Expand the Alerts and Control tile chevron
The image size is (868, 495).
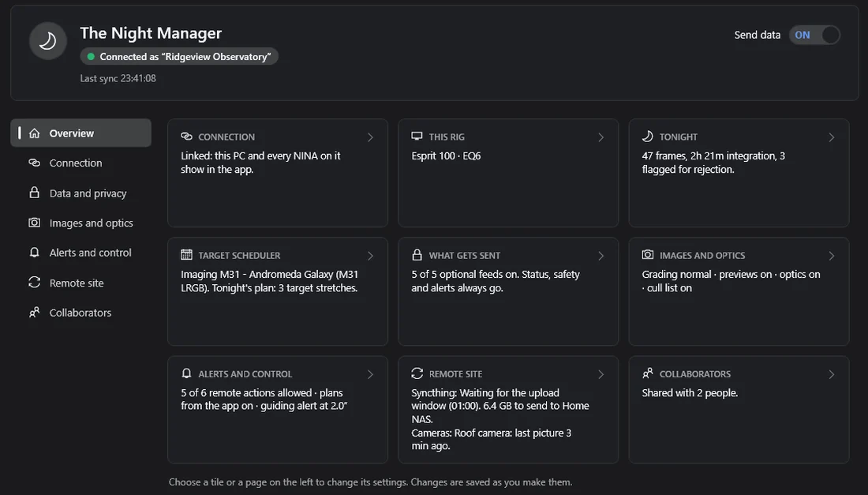[x=370, y=374]
